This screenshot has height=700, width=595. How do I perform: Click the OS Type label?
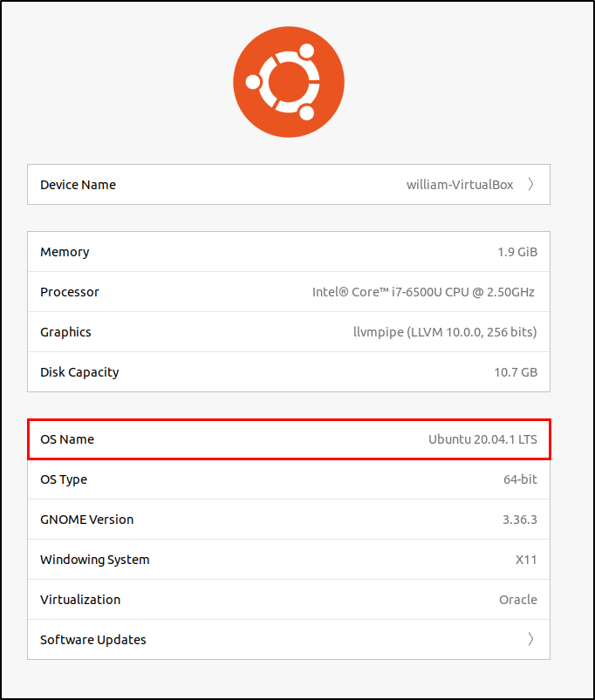pyautogui.click(x=64, y=479)
